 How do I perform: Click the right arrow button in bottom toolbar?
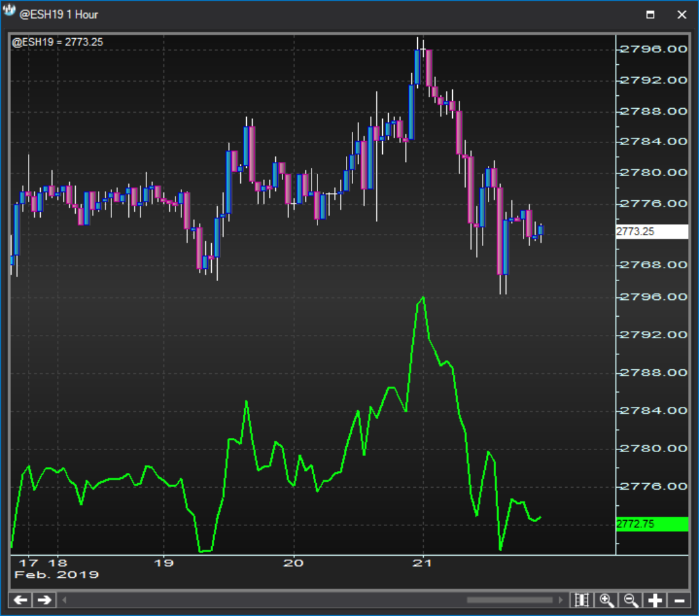(44, 600)
